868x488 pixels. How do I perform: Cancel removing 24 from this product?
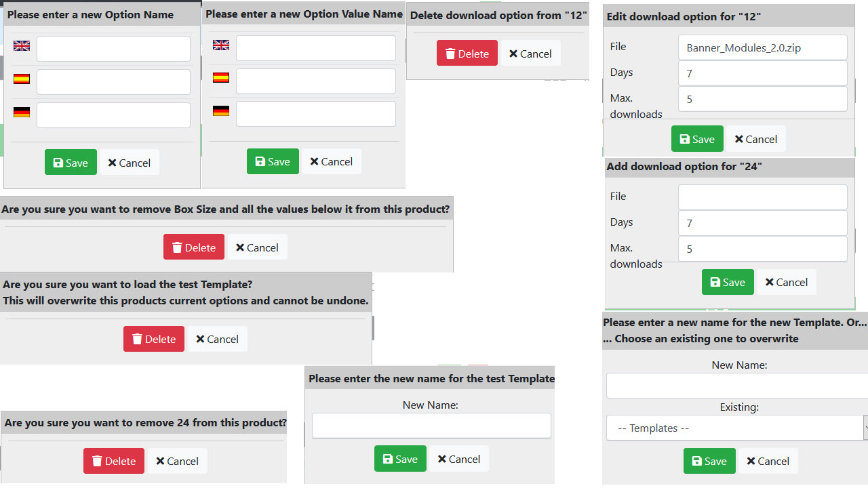[178, 461]
